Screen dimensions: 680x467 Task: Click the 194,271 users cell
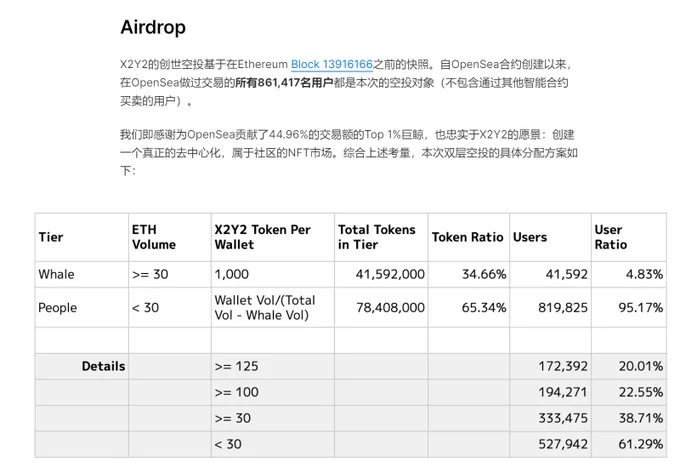550,392
